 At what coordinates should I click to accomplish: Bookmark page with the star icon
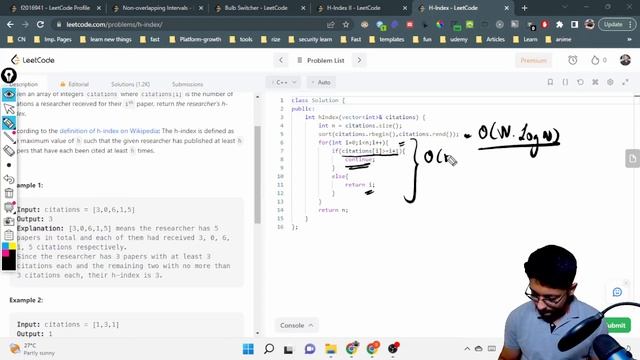click(x=346, y=24)
